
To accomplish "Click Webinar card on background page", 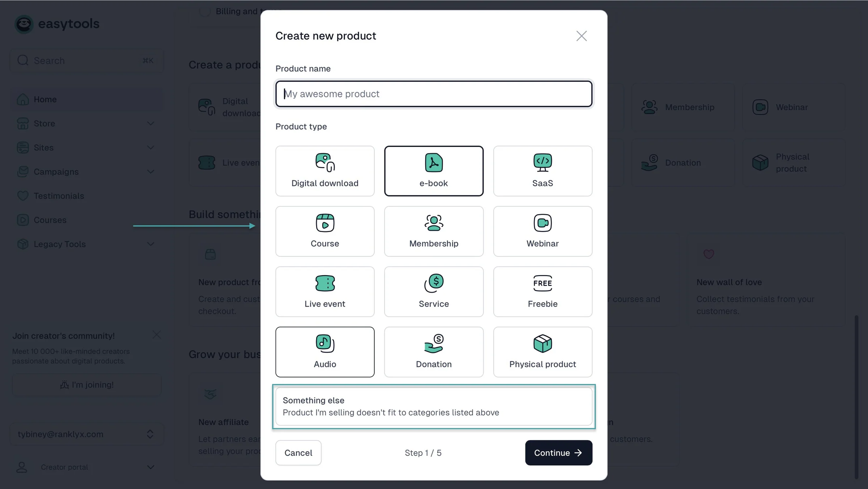I will point(794,107).
